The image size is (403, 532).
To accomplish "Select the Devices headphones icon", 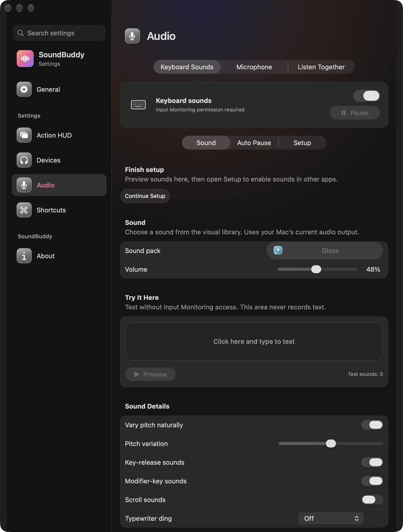I will click(x=24, y=160).
